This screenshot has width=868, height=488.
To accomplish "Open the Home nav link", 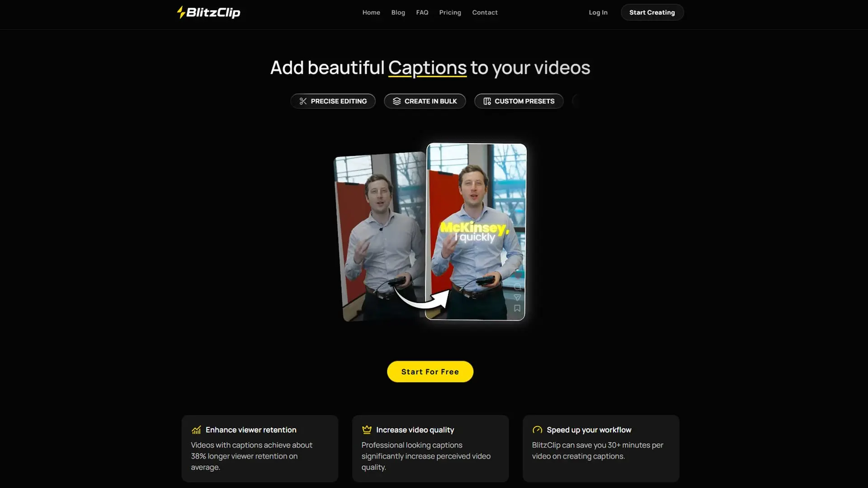I will coord(371,13).
